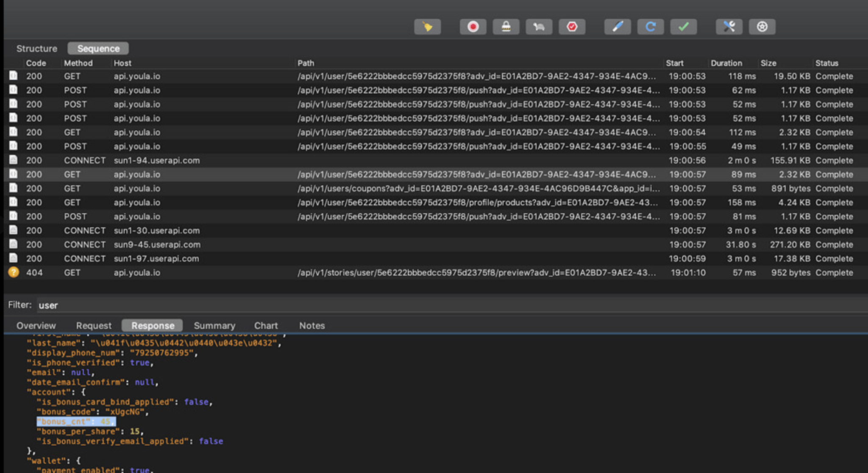Open the Summary tab
Screen dimensions: 868x473
click(214, 326)
